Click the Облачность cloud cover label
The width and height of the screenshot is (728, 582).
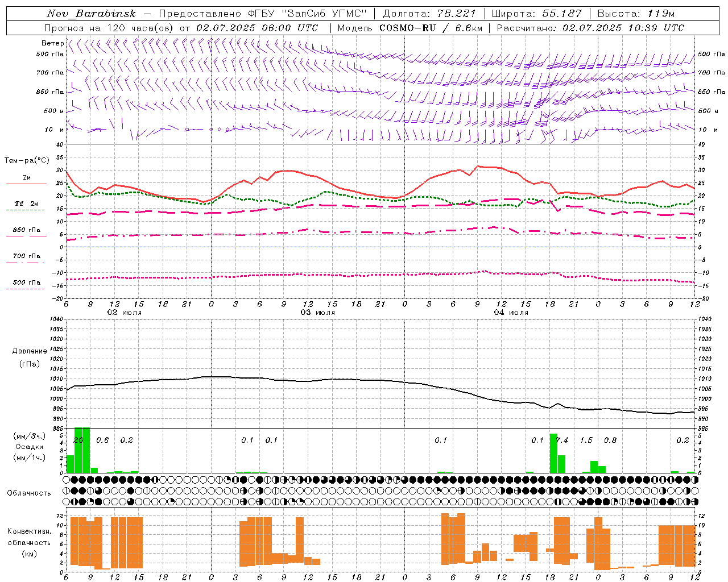click(29, 493)
